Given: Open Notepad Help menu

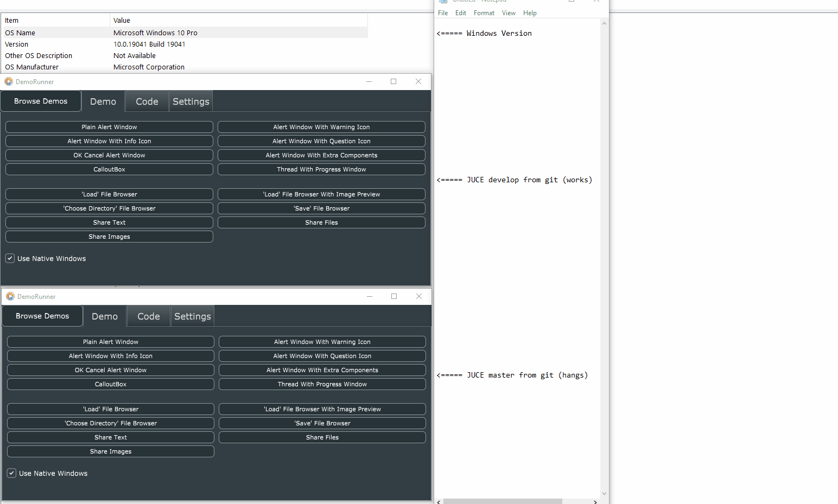Looking at the screenshot, I should click(530, 13).
